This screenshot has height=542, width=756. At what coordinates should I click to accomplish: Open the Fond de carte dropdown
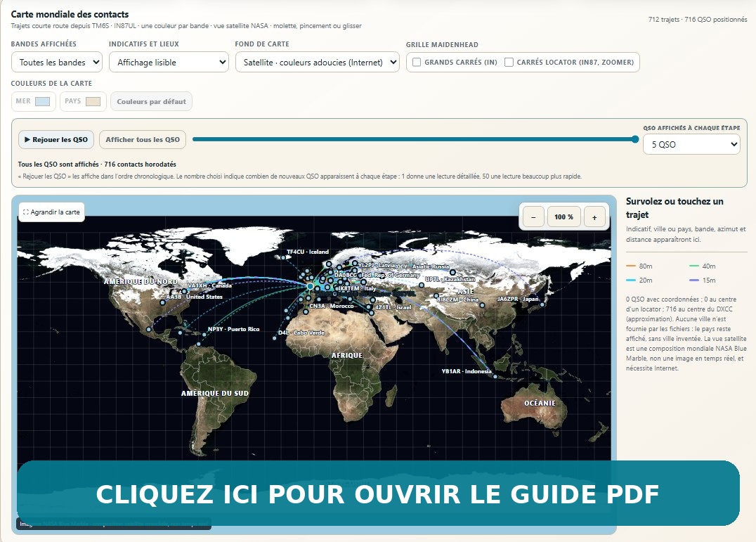[x=318, y=62]
